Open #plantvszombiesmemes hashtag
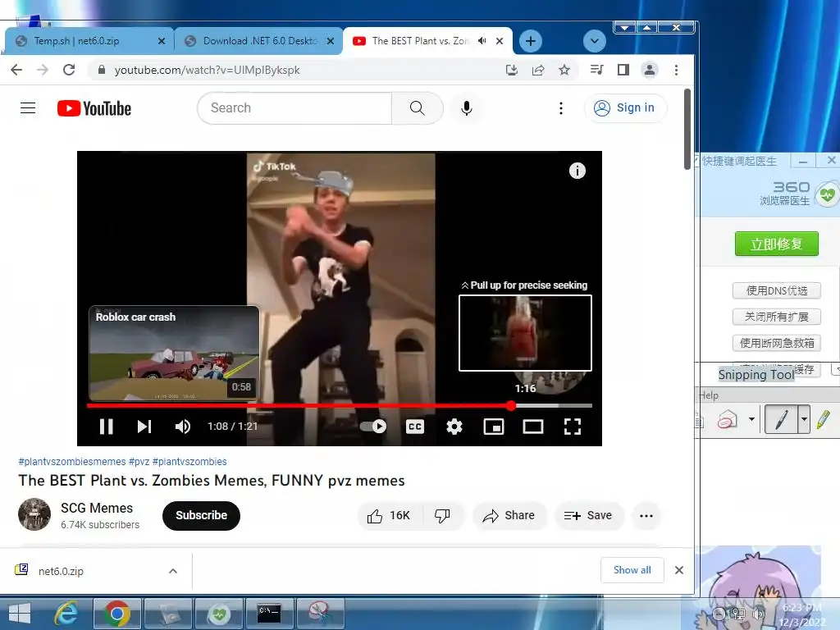Viewport: 840px width, 630px height. [x=72, y=461]
